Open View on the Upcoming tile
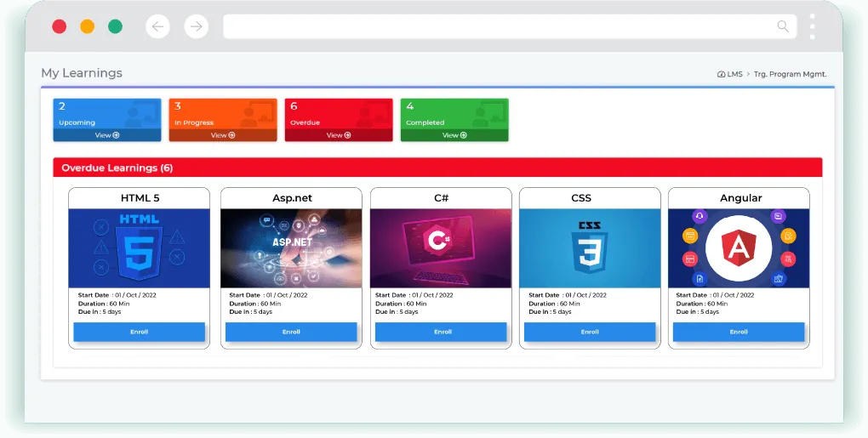Viewport: 868px width, 438px height. click(x=107, y=135)
